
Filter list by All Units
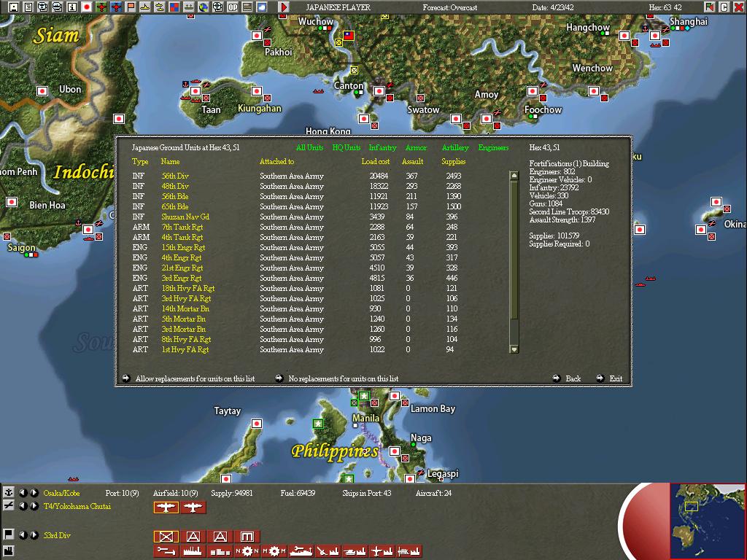click(x=309, y=147)
